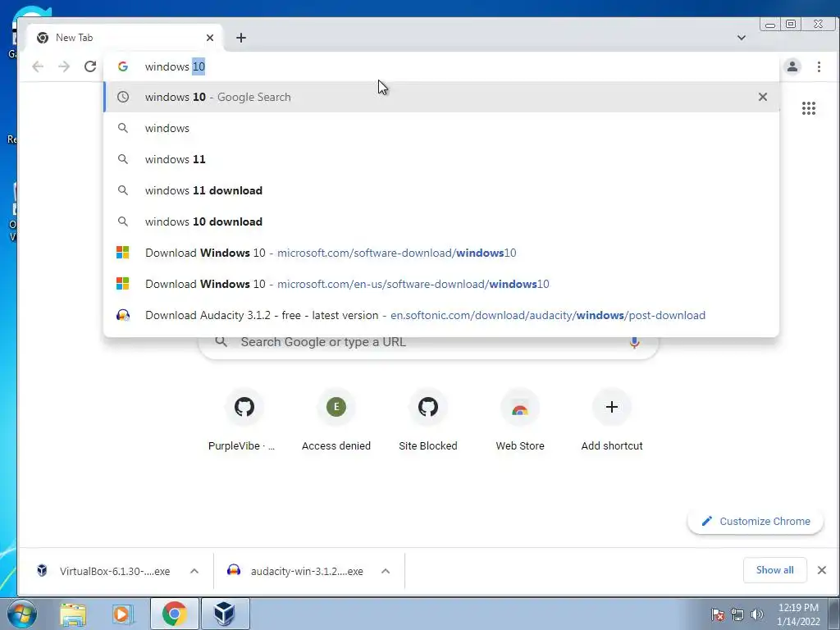The width and height of the screenshot is (840, 630).
Task: Open the Action Center flag icon
Action: pyautogui.click(x=718, y=614)
